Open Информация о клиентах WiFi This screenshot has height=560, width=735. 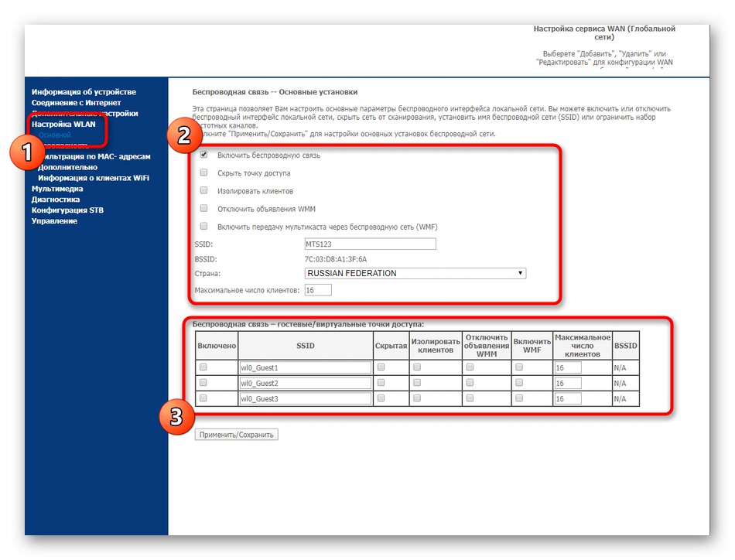pyautogui.click(x=94, y=178)
